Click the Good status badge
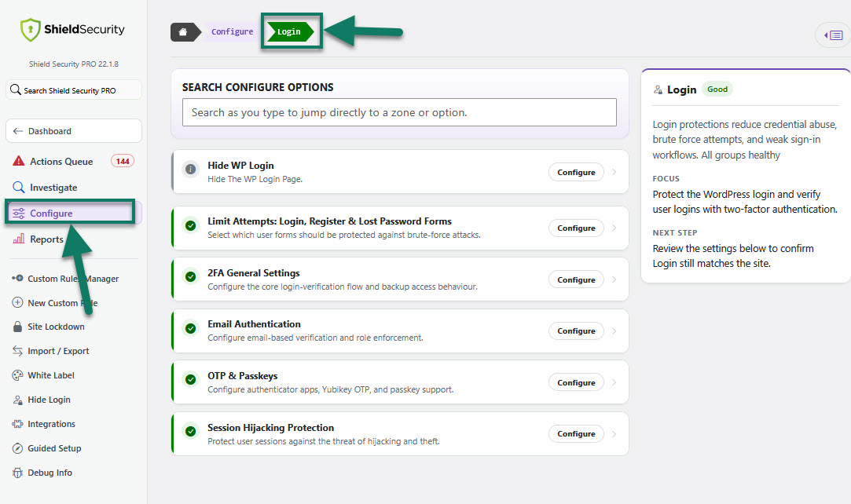 coord(717,89)
